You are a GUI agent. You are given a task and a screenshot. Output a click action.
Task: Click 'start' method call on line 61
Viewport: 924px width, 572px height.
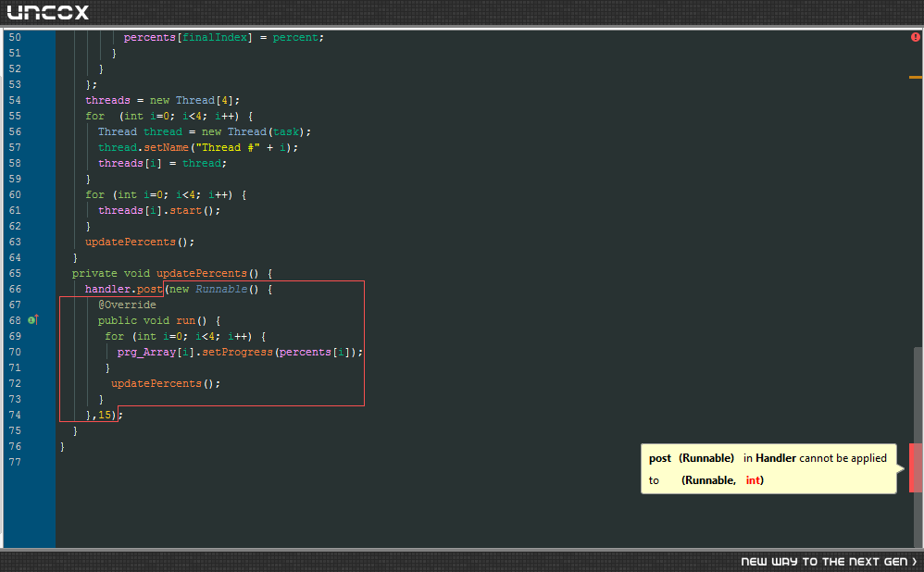[x=185, y=210]
